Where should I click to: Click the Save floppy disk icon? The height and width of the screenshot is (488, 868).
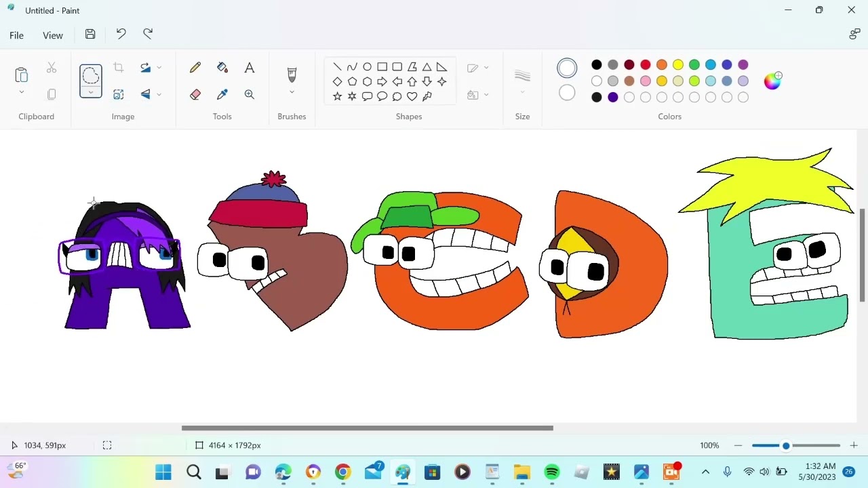point(90,35)
